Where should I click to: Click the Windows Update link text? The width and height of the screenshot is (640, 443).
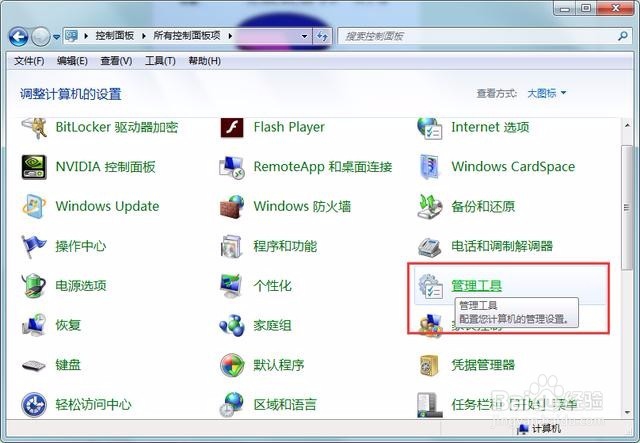pyautogui.click(x=107, y=207)
